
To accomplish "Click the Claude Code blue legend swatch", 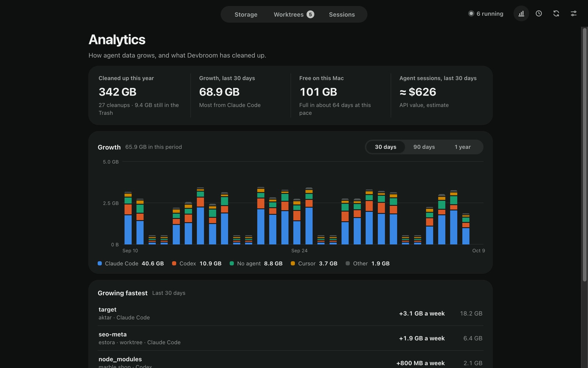I will [100, 263].
